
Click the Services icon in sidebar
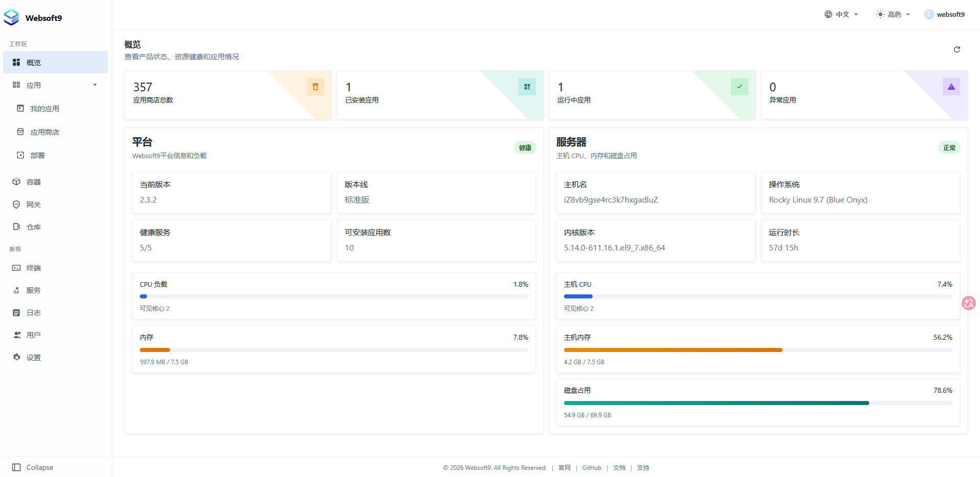(x=16, y=290)
